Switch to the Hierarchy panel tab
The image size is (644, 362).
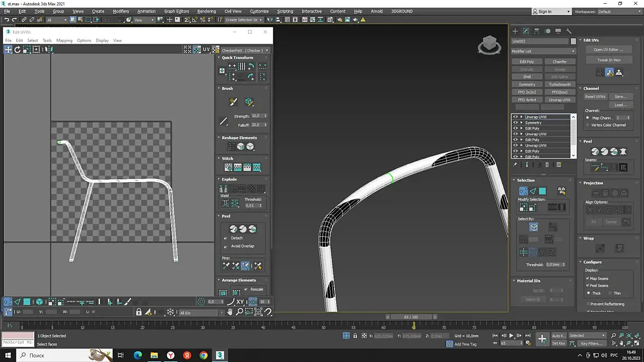(537, 31)
